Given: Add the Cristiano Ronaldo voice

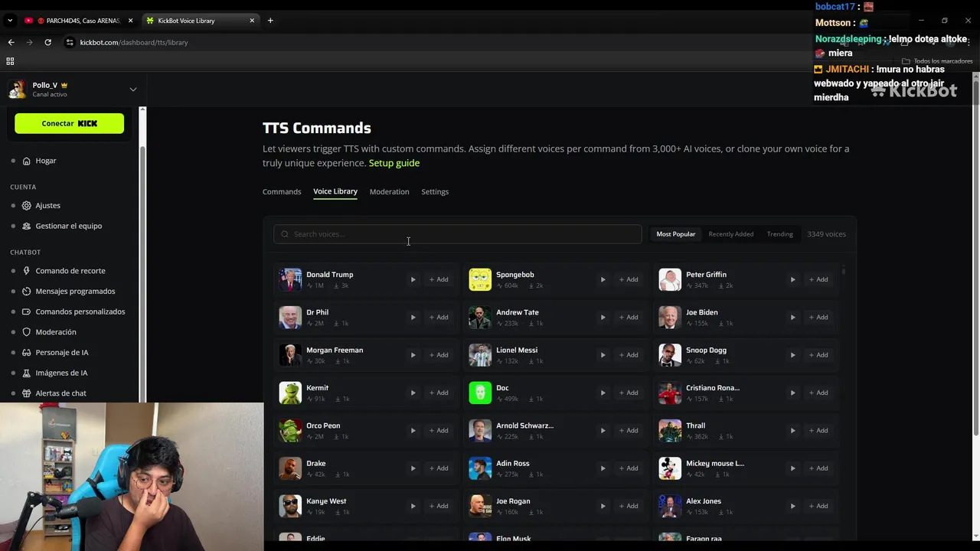Looking at the screenshot, I should pos(818,393).
